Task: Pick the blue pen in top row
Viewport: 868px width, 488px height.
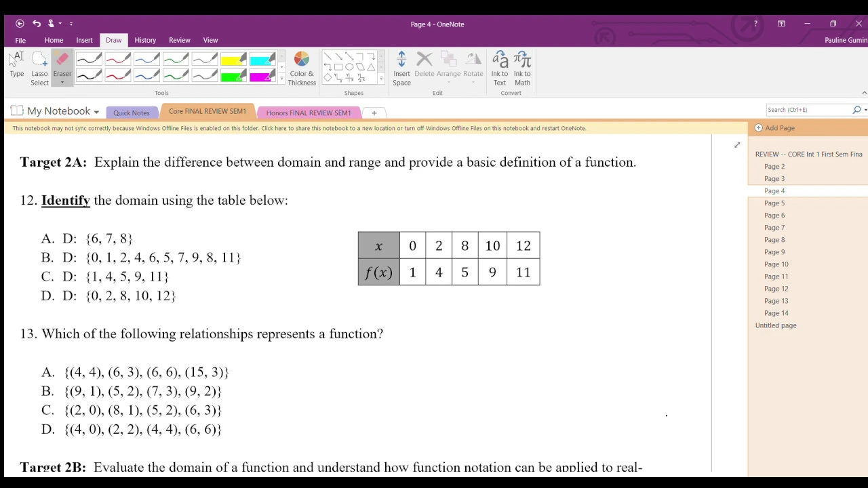Action: (146, 60)
